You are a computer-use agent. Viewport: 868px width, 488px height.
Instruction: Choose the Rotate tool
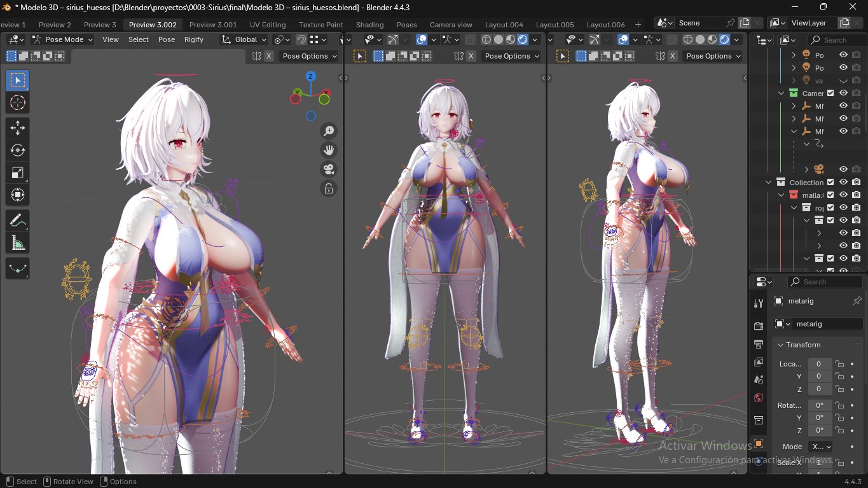[18, 150]
